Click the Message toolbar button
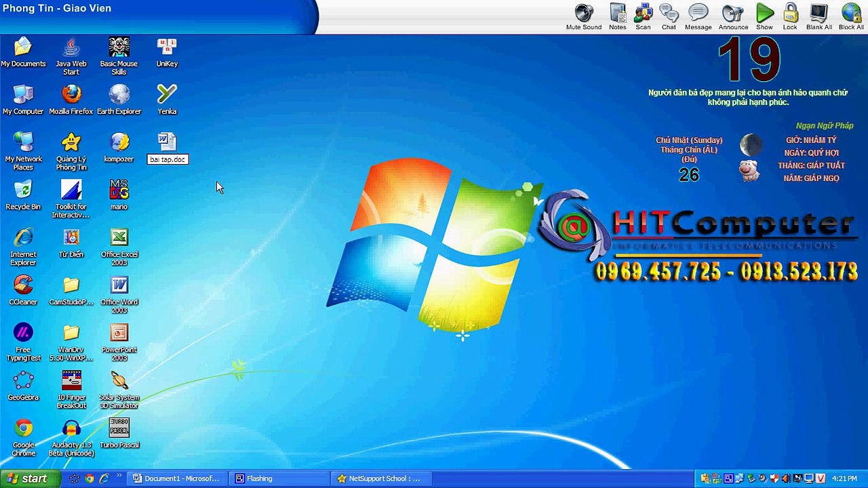 (698, 17)
